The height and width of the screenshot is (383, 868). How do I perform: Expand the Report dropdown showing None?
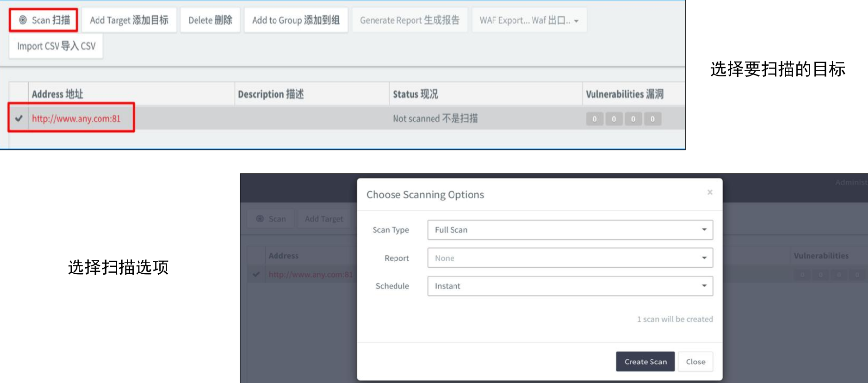tap(570, 258)
